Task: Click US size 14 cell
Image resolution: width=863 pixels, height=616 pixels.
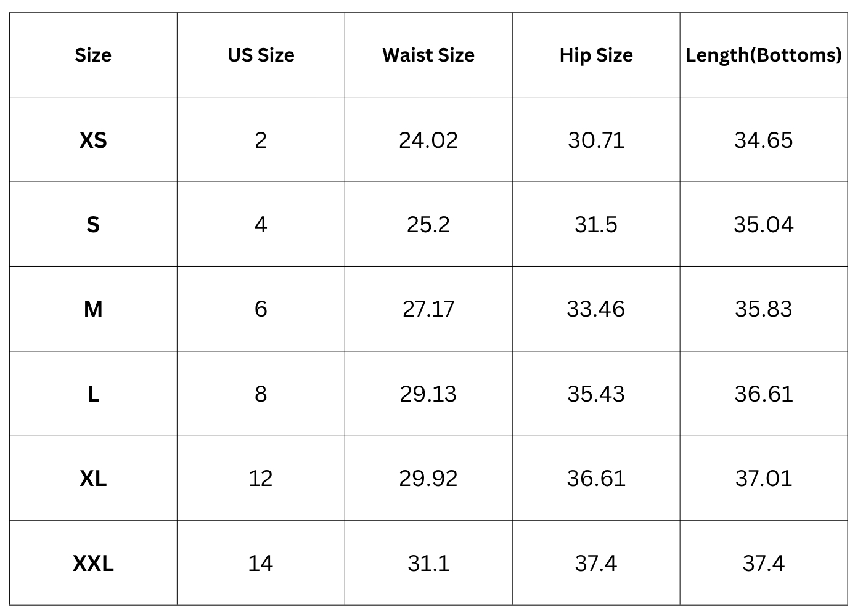Action: pos(261,564)
